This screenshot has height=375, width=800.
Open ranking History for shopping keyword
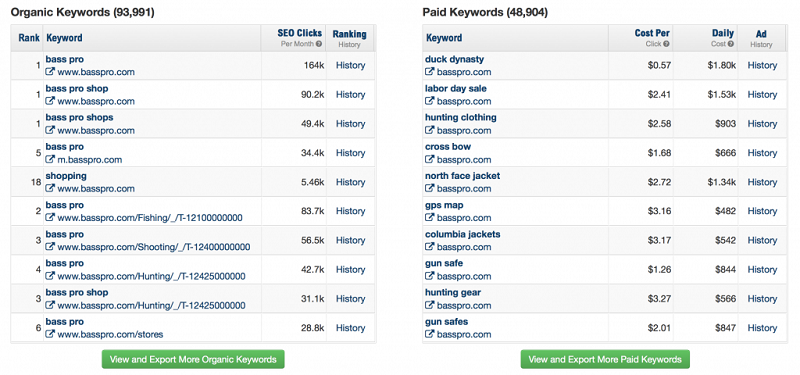350,182
